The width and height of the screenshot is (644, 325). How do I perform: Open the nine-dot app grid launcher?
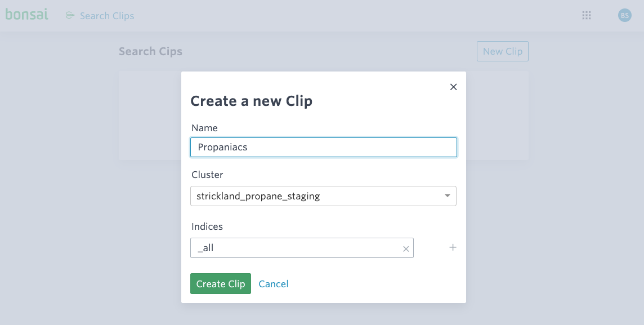[586, 15]
